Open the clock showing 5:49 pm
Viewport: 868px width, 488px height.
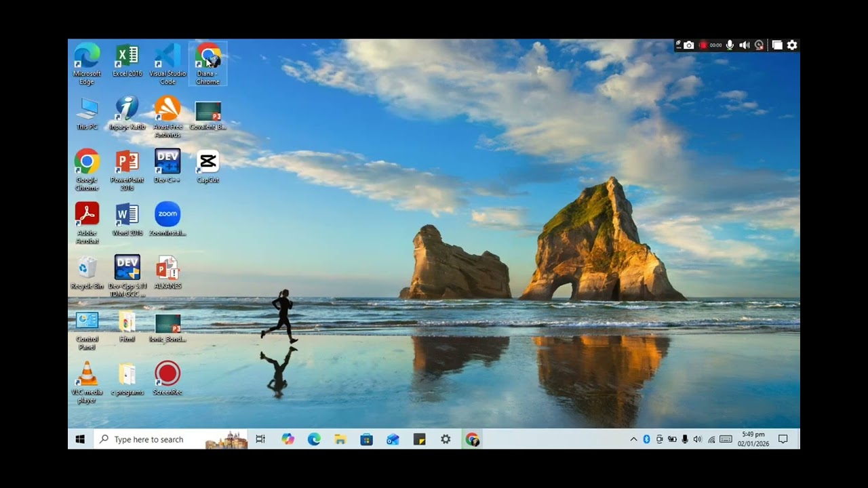[x=753, y=439]
